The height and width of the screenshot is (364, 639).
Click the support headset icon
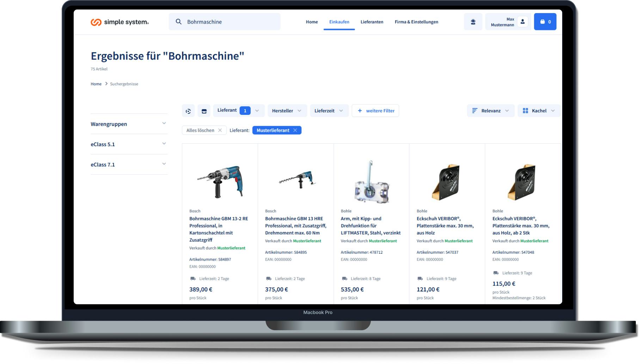(x=473, y=21)
